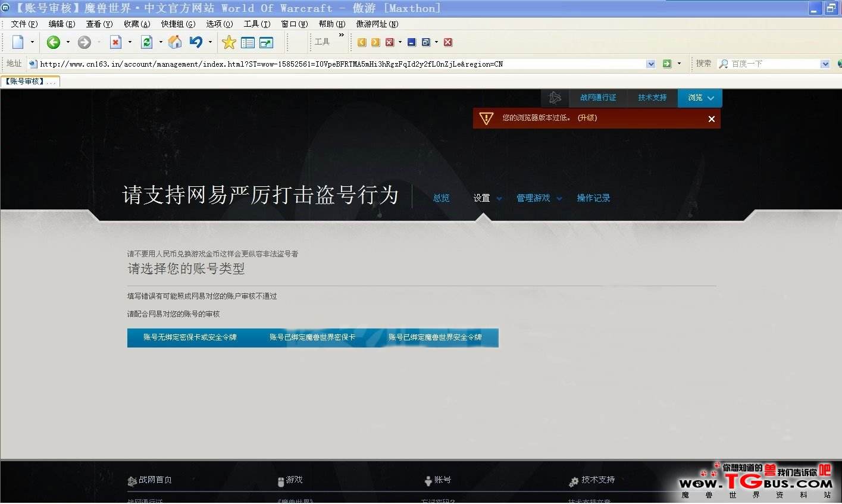Open the 操作记录 section link
Viewport: 842px width, 504px height.
pyautogui.click(x=593, y=198)
